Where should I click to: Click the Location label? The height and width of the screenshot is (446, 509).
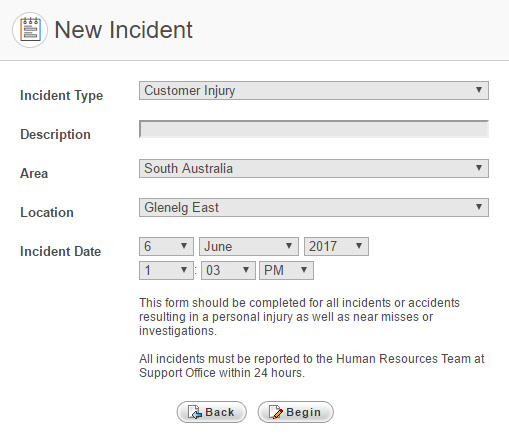pyautogui.click(x=47, y=212)
